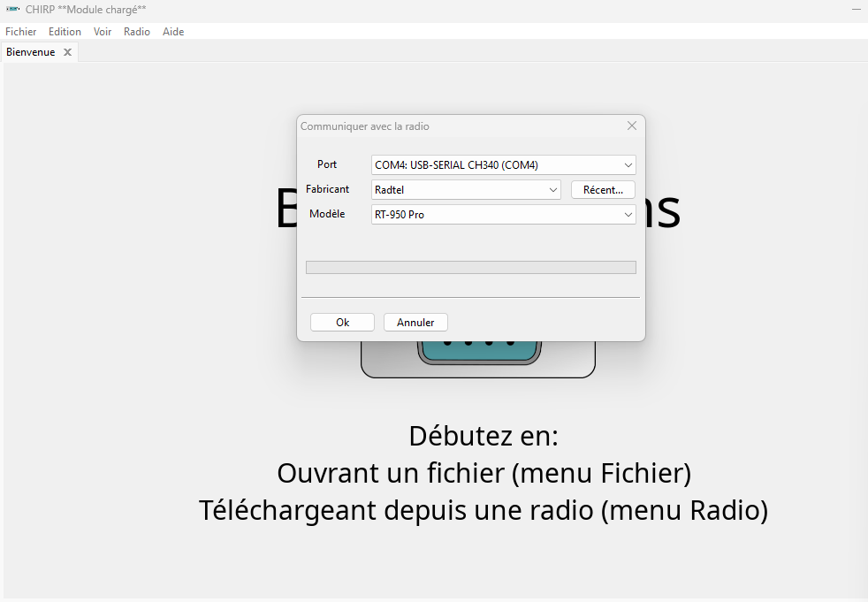Confirm with the Ok button

coord(342,323)
